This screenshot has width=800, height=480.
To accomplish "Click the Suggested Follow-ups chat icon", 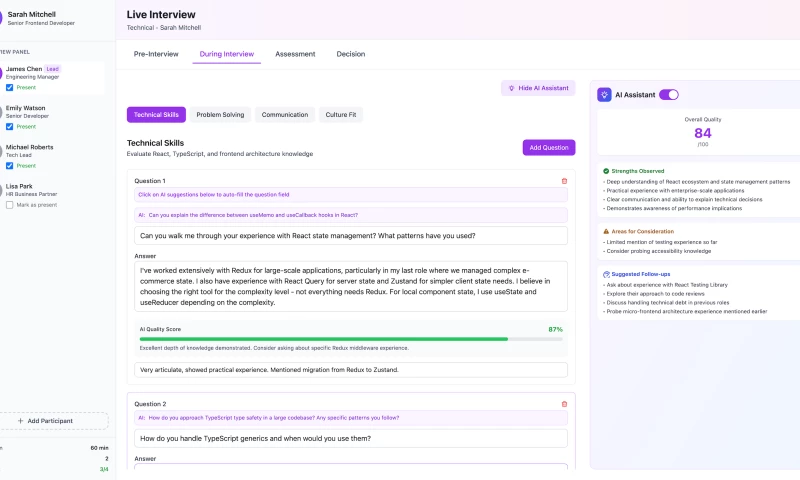I will pos(606,274).
